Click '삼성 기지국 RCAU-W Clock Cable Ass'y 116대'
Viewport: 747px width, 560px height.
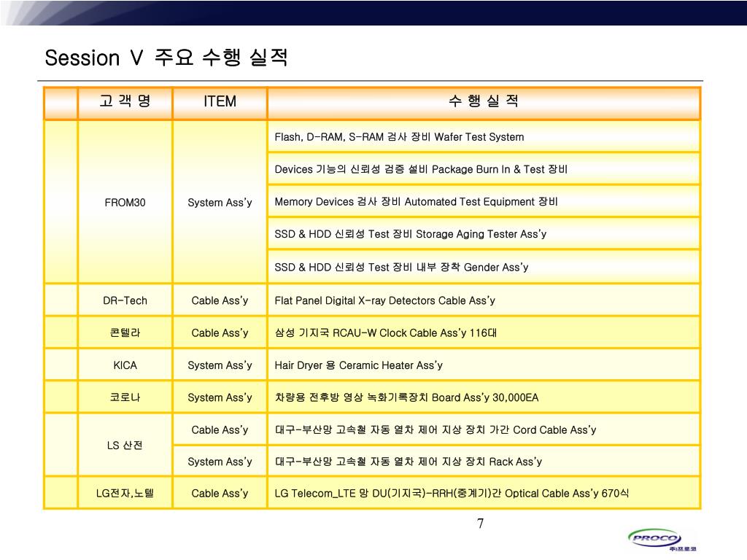(385, 332)
